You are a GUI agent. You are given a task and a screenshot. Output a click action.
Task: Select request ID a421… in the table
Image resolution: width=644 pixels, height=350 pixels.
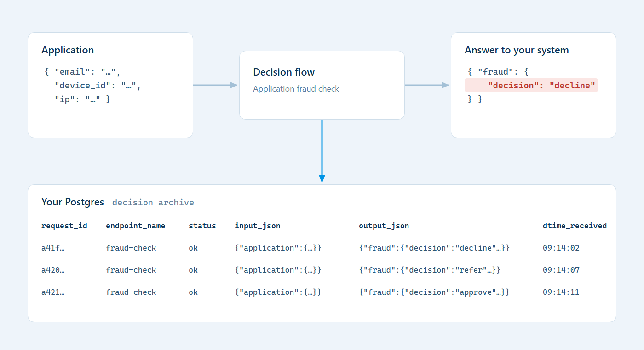[x=53, y=292]
